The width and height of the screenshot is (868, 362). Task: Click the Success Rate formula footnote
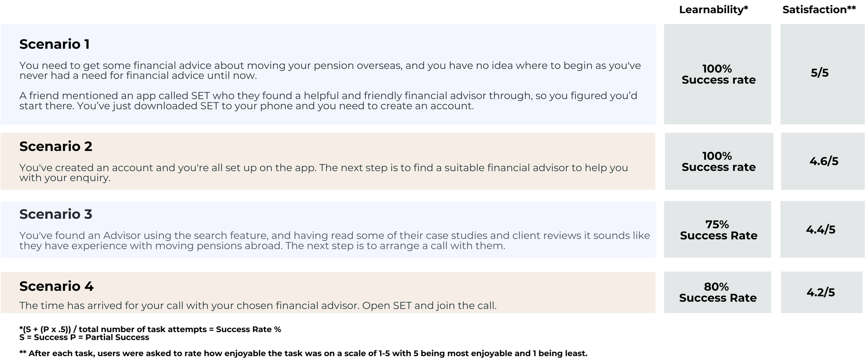(x=150, y=329)
